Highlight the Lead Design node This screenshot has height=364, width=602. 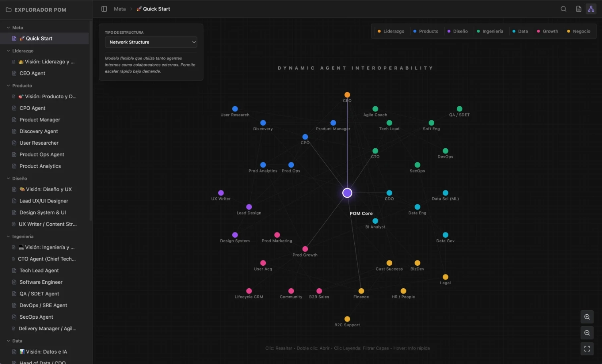click(x=249, y=207)
